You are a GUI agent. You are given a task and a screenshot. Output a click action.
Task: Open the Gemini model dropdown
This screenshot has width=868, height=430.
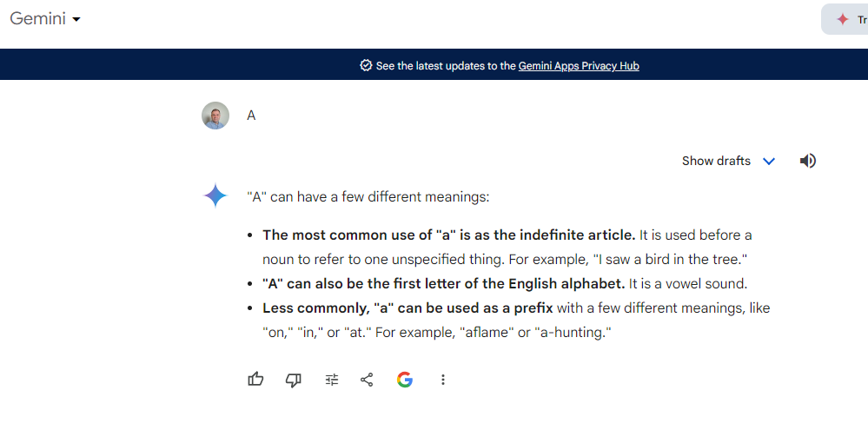click(x=45, y=19)
